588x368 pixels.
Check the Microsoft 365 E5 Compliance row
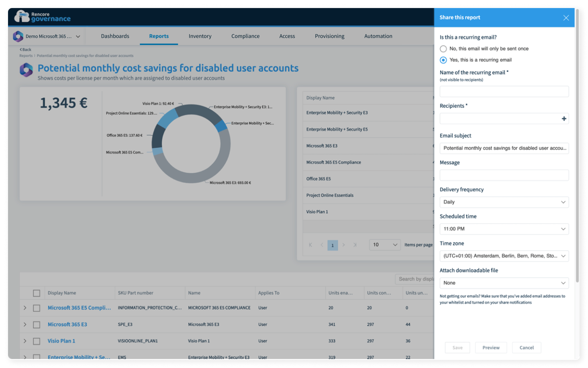point(37,308)
